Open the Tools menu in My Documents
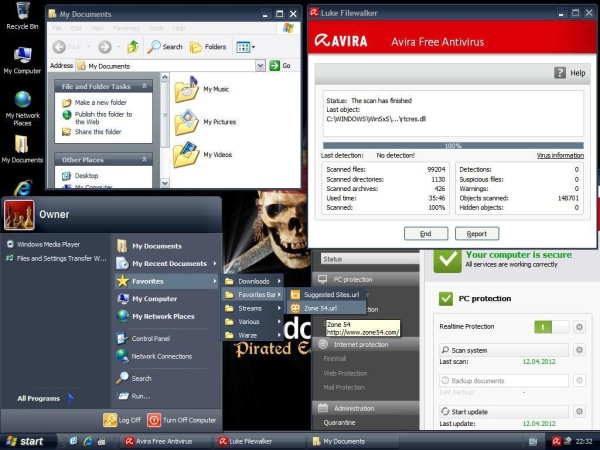The height and width of the screenshot is (450, 600). click(x=156, y=28)
